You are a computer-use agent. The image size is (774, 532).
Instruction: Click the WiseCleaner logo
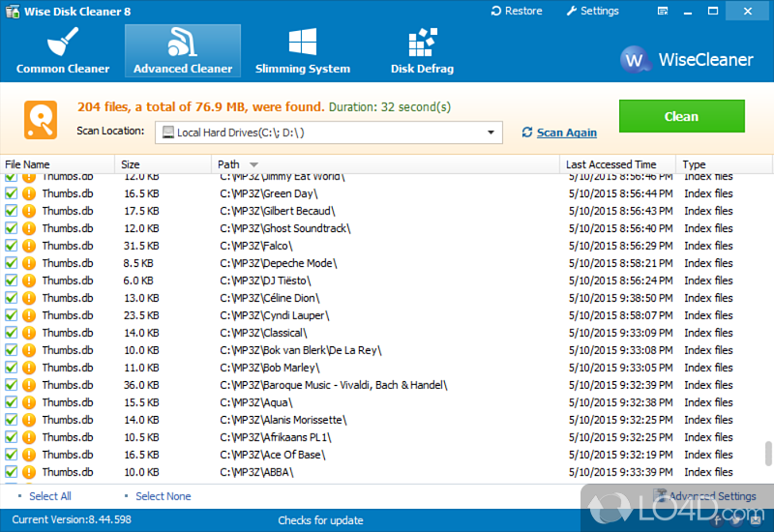tap(636, 60)
